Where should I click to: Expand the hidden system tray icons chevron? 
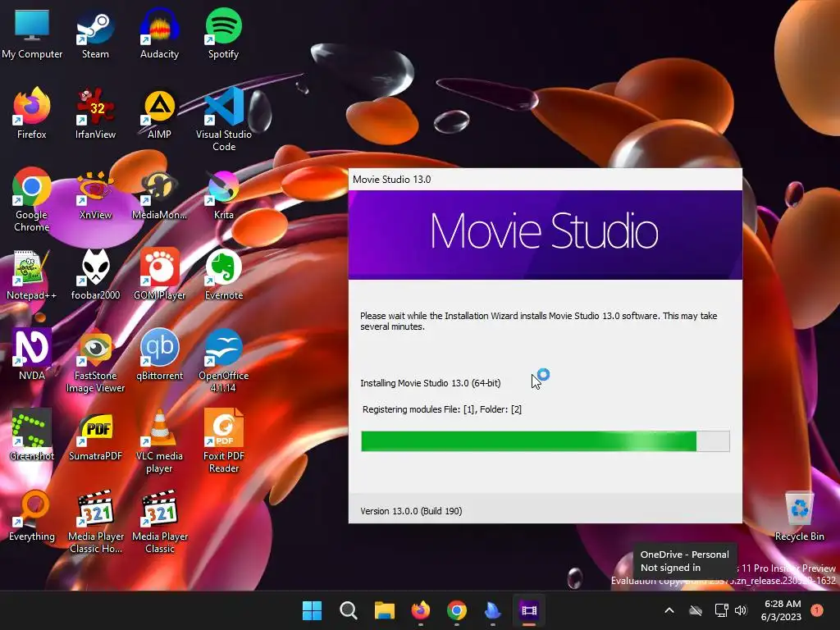click(669, 610)
